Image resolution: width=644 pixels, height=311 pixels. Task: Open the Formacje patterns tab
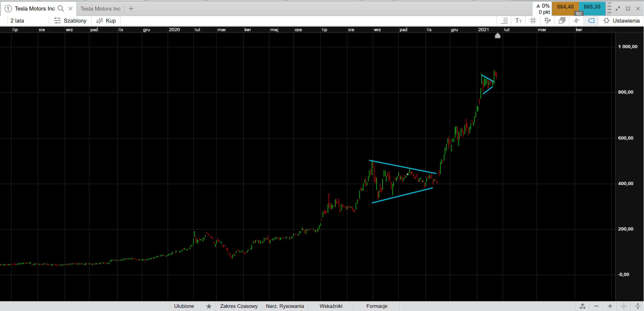coord(377,306)
